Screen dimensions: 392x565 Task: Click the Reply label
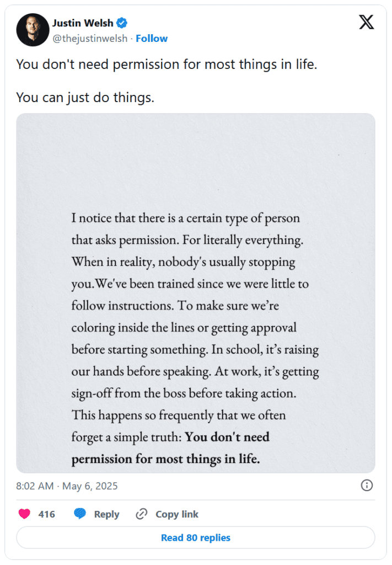106,514
